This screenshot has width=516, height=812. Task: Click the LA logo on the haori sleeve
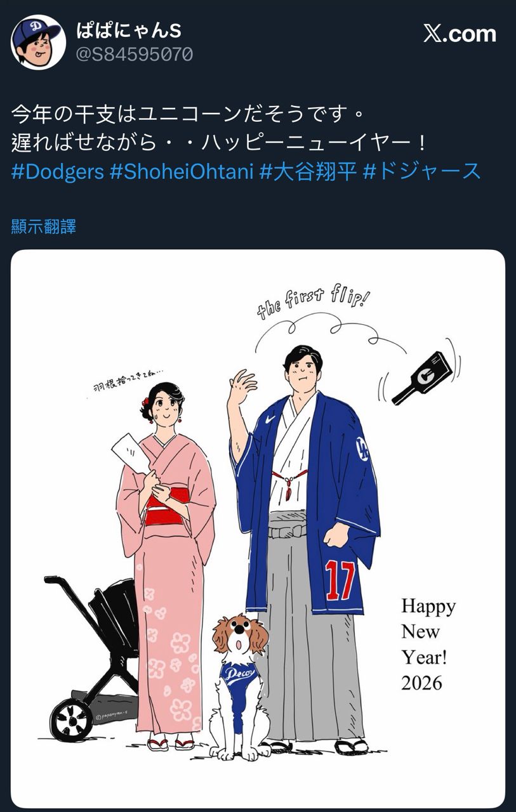coord(362,449)
